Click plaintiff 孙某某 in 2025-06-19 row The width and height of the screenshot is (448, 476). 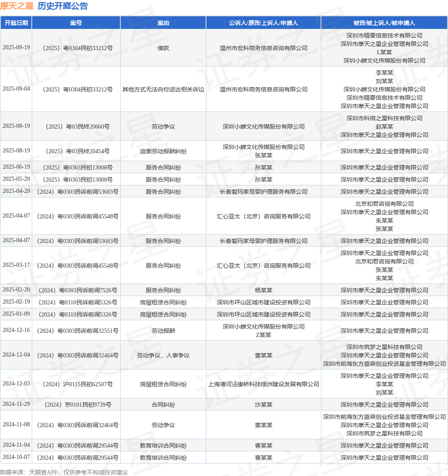pos(264,167)
